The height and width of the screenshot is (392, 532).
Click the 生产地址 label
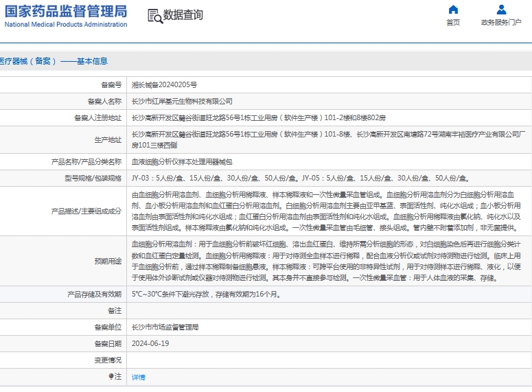(x=108, y=140)
